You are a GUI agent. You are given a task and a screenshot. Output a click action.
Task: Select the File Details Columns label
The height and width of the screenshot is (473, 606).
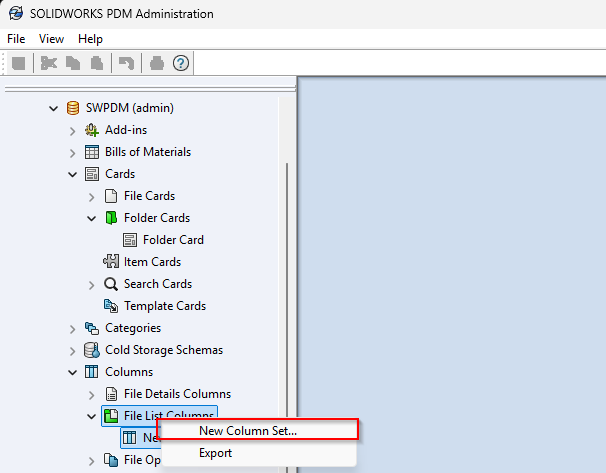(177, 394)
